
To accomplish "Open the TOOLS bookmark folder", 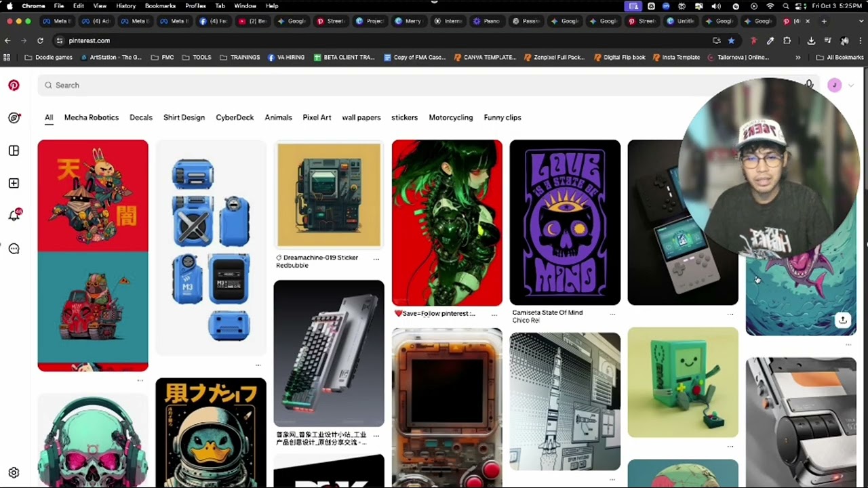I will tap(197, 58).
